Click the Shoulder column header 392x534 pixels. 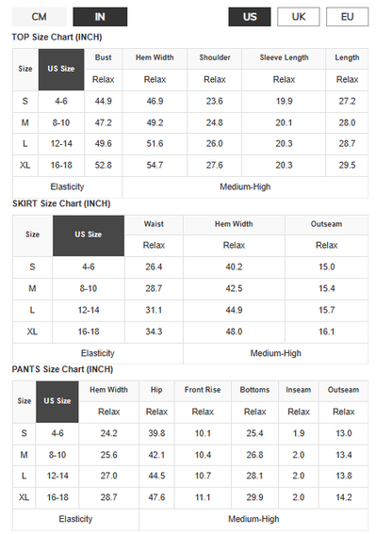pyautogui.click(x=215, y=58)
